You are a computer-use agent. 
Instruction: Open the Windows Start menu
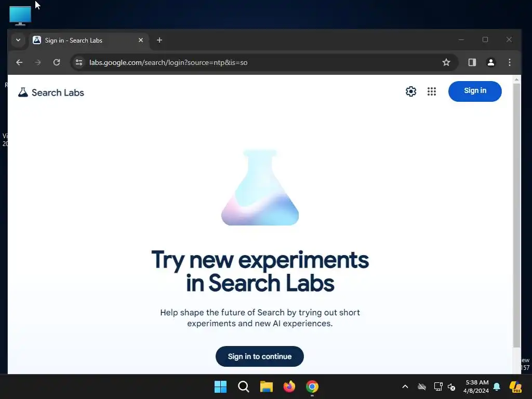(220, 387)
